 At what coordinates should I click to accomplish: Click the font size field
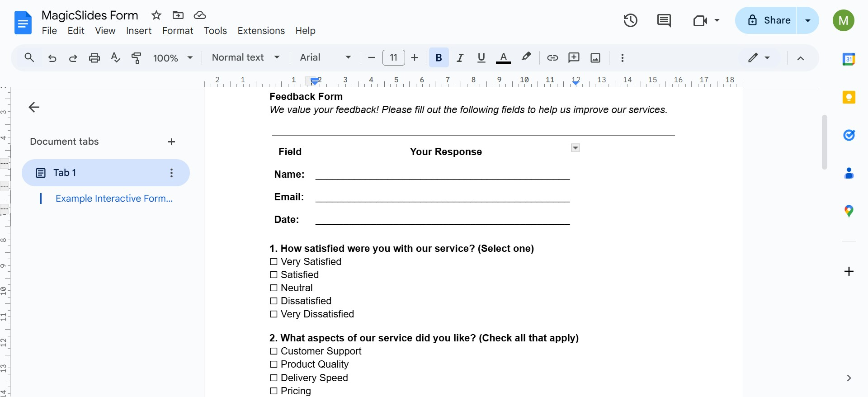[x=393, y=57]
